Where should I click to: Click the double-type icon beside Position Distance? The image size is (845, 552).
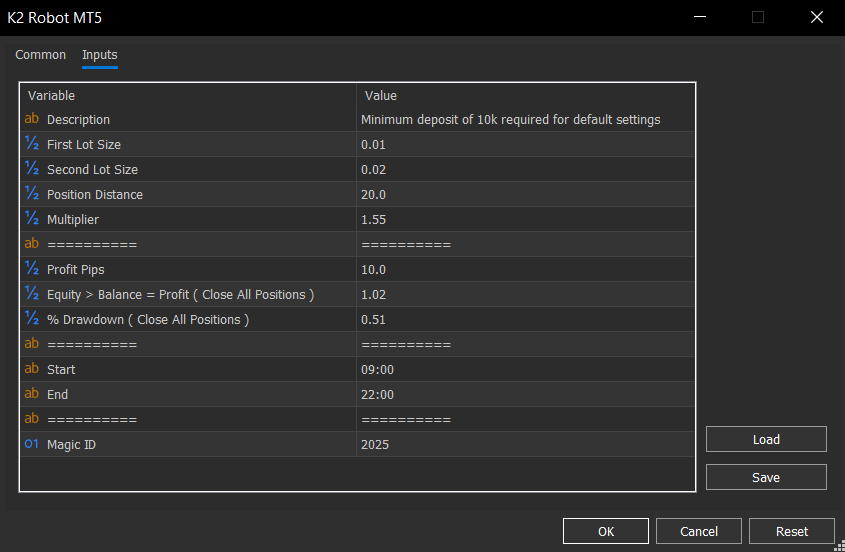click(32, 193)
